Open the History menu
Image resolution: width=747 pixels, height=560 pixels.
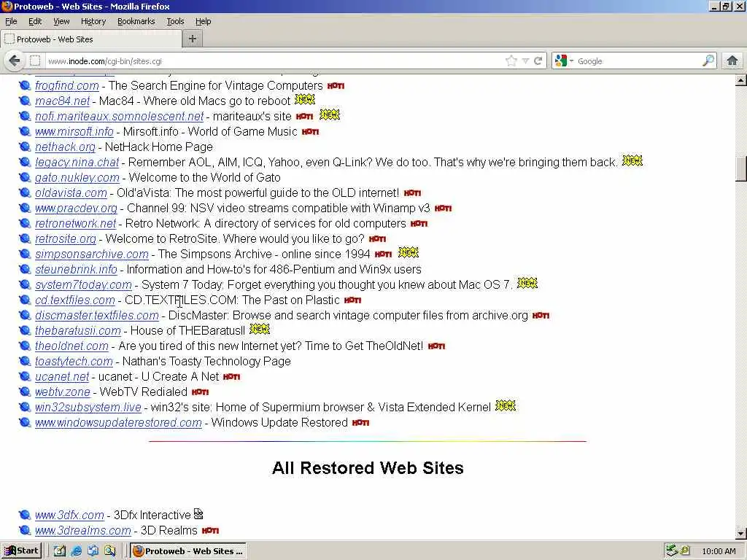[93, 21]
